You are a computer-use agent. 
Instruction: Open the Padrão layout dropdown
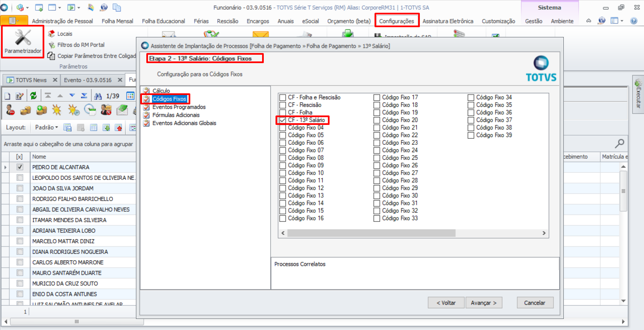(46, 128)
